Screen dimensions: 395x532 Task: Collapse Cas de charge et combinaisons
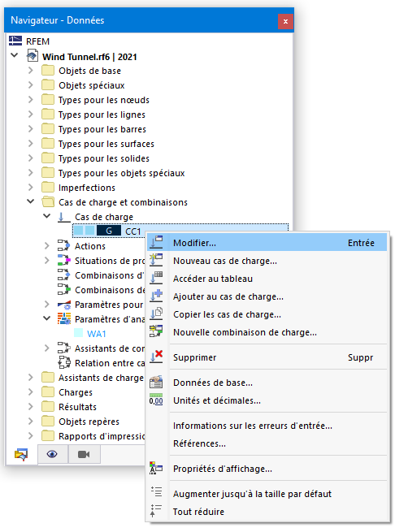coord(31,201)
